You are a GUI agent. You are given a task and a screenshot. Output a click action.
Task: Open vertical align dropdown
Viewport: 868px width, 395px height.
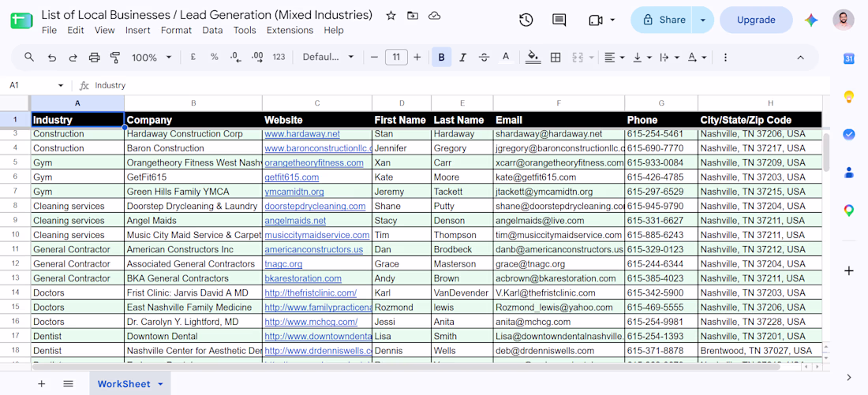point(642,57)
